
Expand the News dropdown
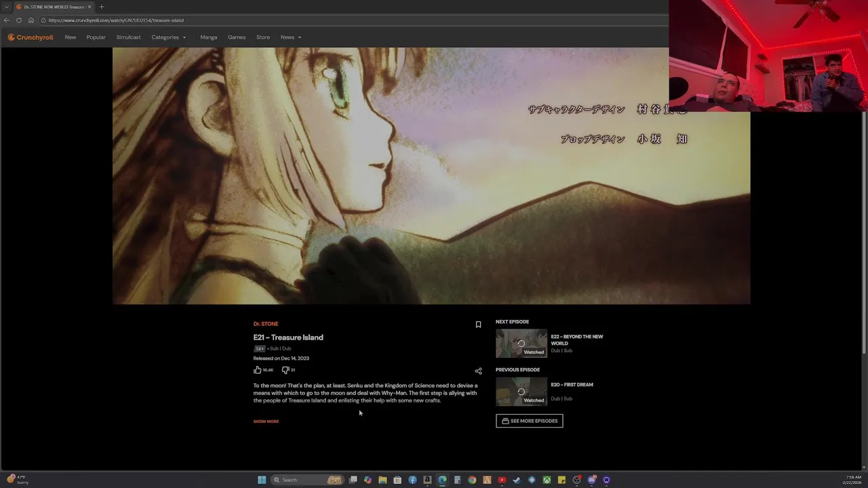click(291, 37)
